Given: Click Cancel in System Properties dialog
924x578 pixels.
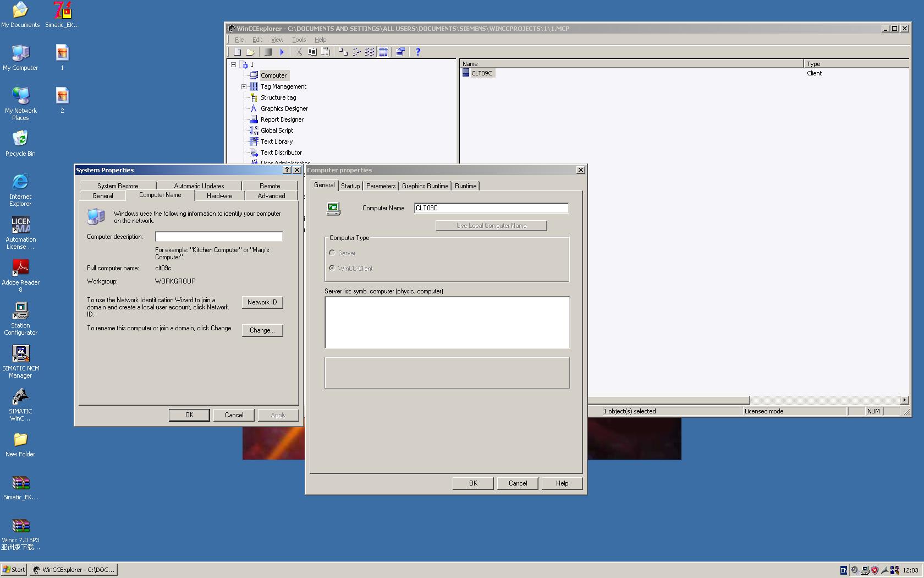Looking at the screenshot, I should [234, 415].
